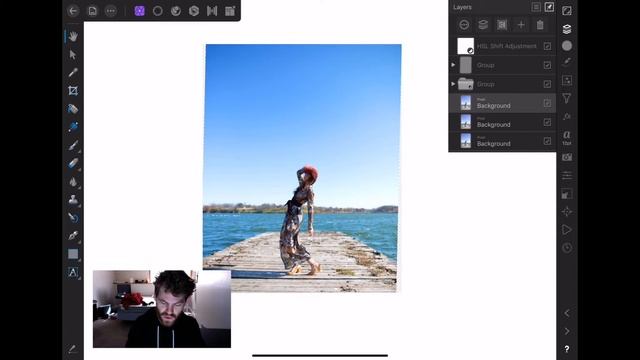Open help with the question mark
The image size is (640, 360).
[x=567, y=349]
